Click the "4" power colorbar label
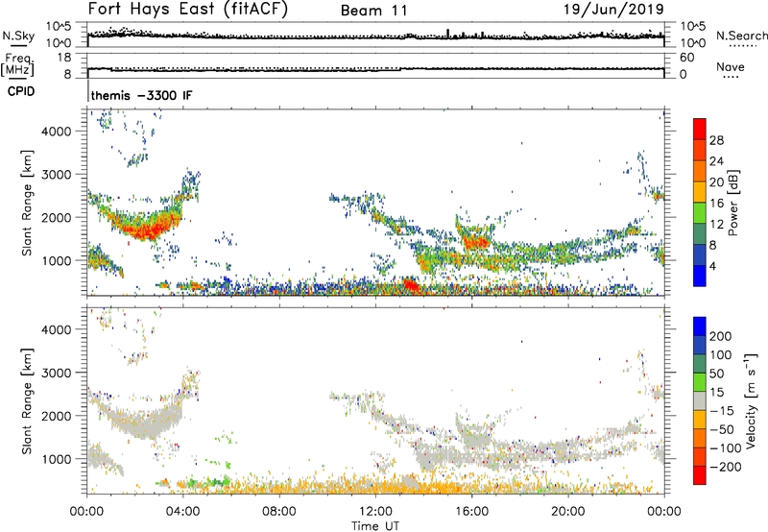Screen dimensions: 768x532 click(x=712, y=266)
